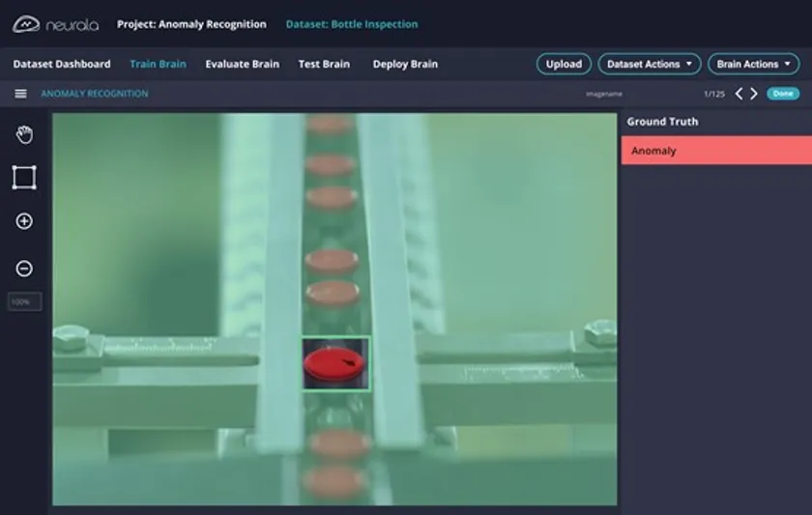Screen dimensions: 812x515
Task: Go to the next image arrow
Action: (754, 94)
